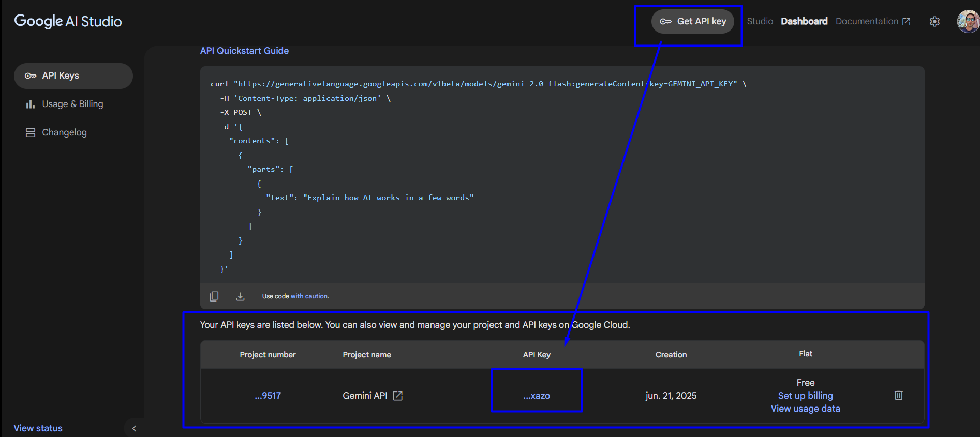
Task: Click the 'API Key' column header
Action: (x=537, y=355)
